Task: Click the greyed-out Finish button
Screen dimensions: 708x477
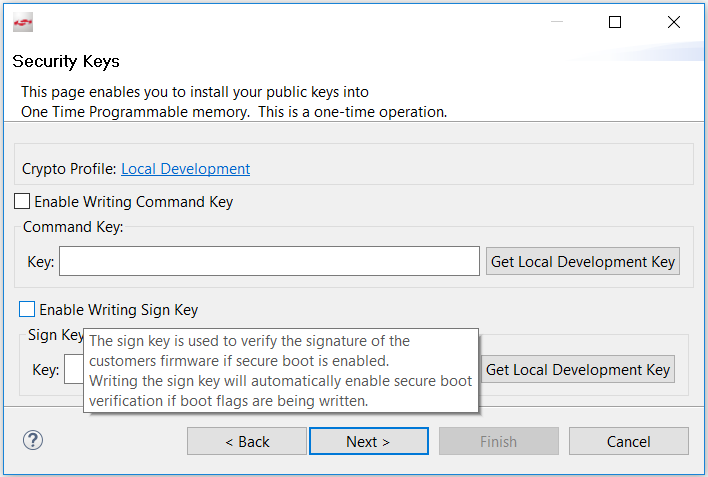Action: [498, 441]
